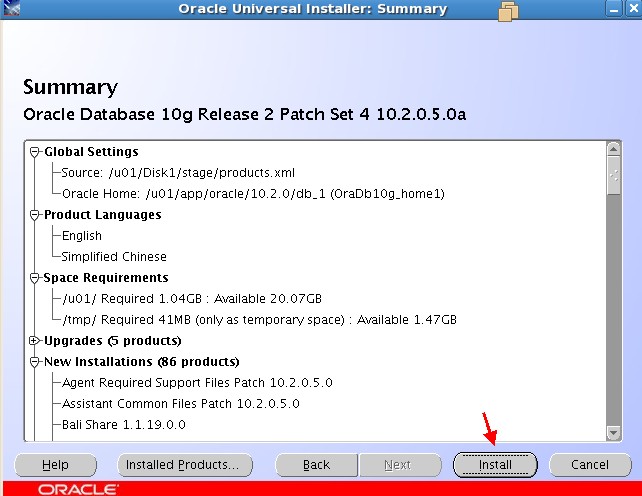Click the scrollbar up arrow in summary list
The height and width of the screenshot is (496, 642).
[x=613, y=149]
